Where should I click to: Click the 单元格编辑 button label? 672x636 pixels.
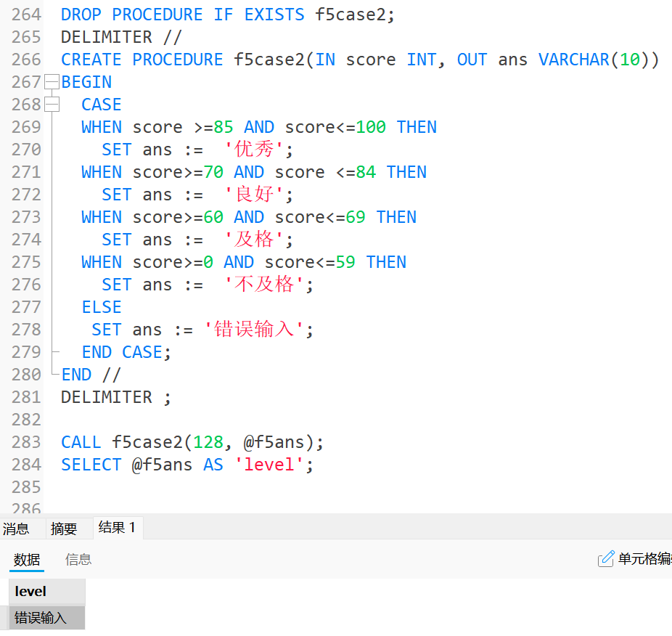[644, 559]
